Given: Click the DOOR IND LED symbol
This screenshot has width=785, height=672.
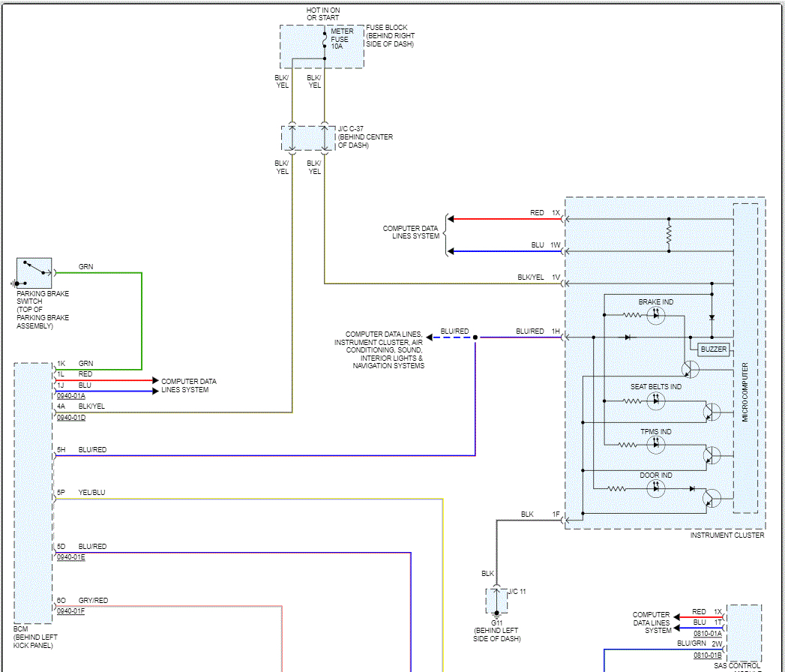Looking at the screenshot, I should [x=656, y=488].
